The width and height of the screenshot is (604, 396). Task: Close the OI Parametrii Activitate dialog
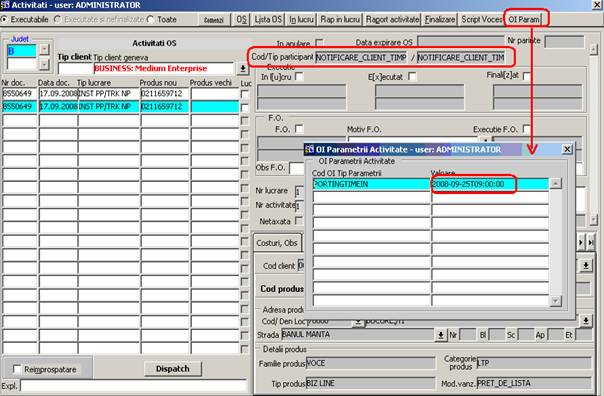click(567, 149)
